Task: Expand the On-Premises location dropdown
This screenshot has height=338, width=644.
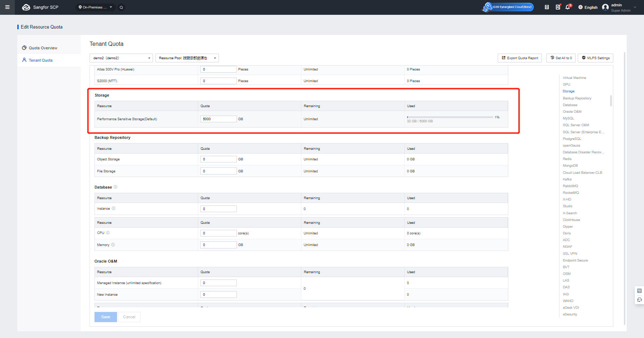Action: tap(96, 7)
